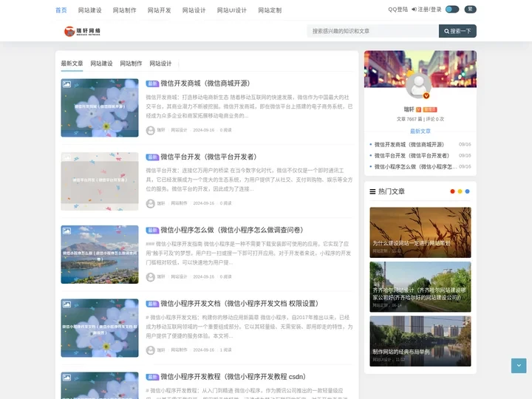Image resolution: width=532 pixels, height=399 pixels.
Task: Open the 网站建设 top navigation item
Action: [90, 10]
